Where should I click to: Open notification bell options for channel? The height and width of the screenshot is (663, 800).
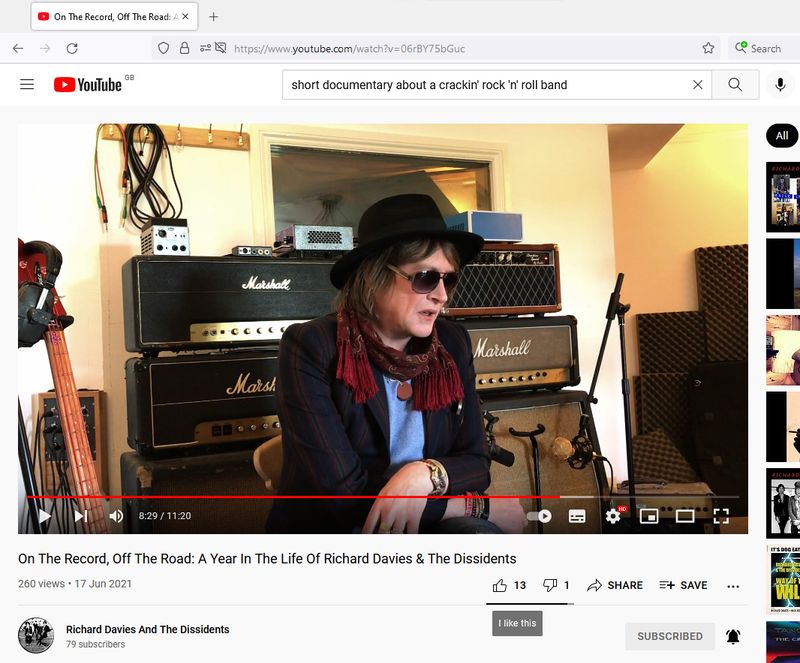[733, 636]
